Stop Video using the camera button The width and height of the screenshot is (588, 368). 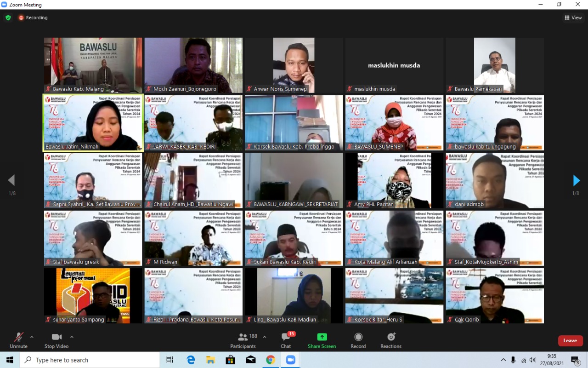click(x=56, y=340)
